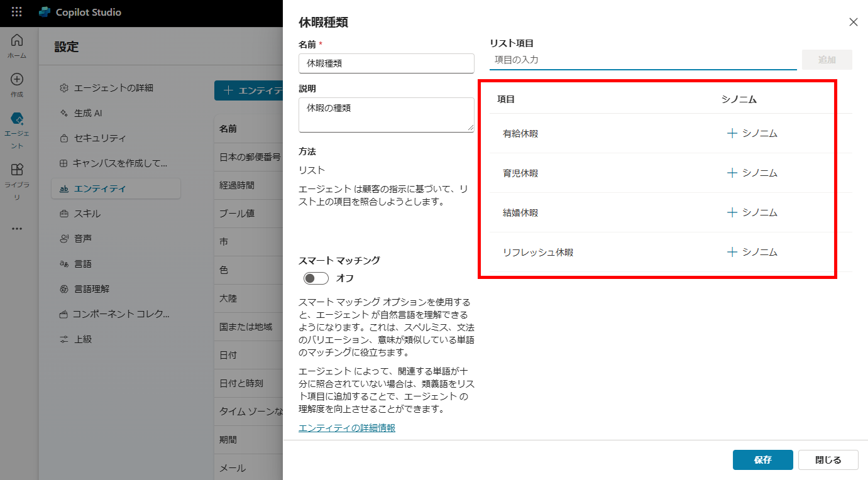The height and width of the screenshot is (480, 868).
Task: Add synonym for リフレッシュ休暇
Action: (752, 252)
